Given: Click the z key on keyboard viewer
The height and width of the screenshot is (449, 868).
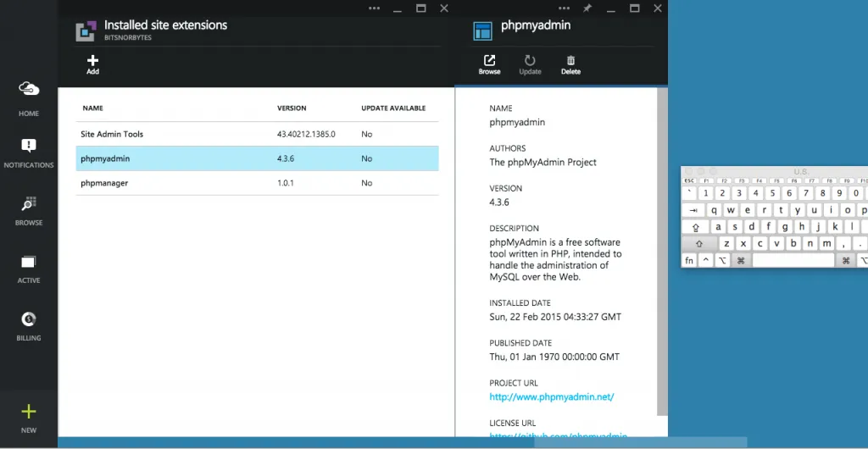Looking at the screenshot, I should 726,243.
